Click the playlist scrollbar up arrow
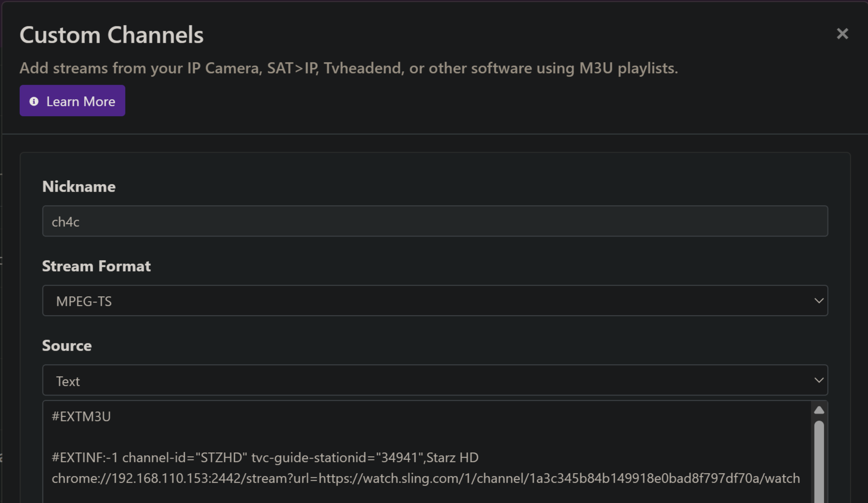Image resolution: width=868 pixels, height=503 pixels. 819,410
